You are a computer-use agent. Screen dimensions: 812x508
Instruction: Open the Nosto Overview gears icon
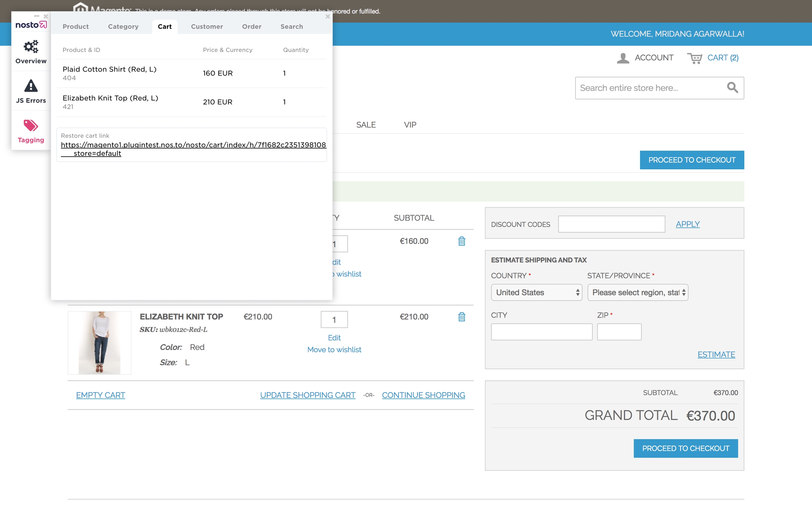pyautogui.click(x=31, y=47)
